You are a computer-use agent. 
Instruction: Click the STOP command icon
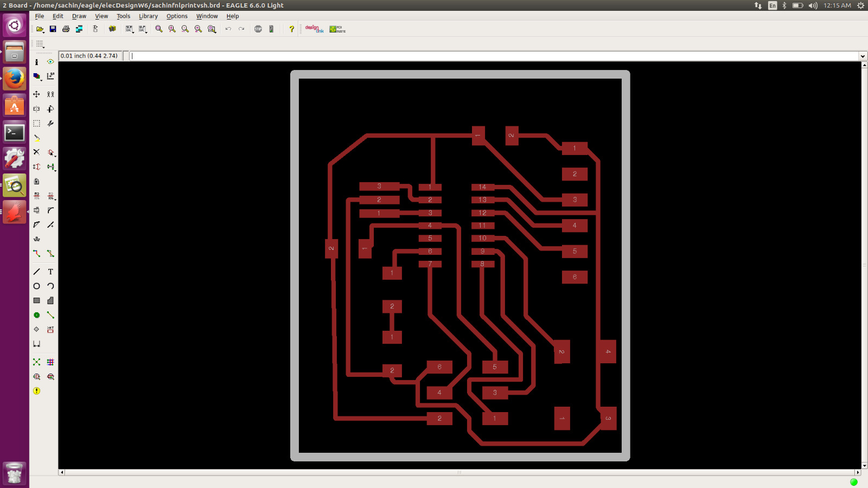tap(258, 29)
